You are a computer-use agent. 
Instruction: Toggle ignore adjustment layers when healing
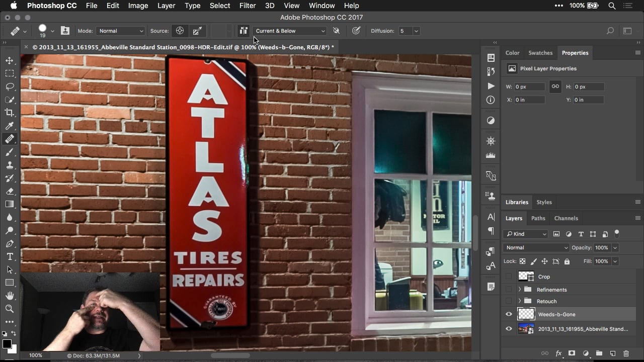(x=336, y=31)
